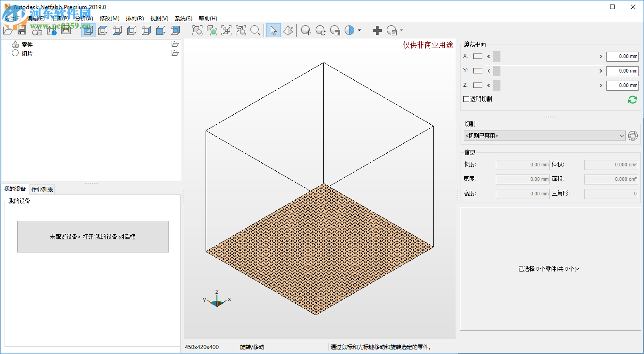Click the green refresh button in clipping panel
Viewport: 644px width, 354px height.
coord(633,99)
